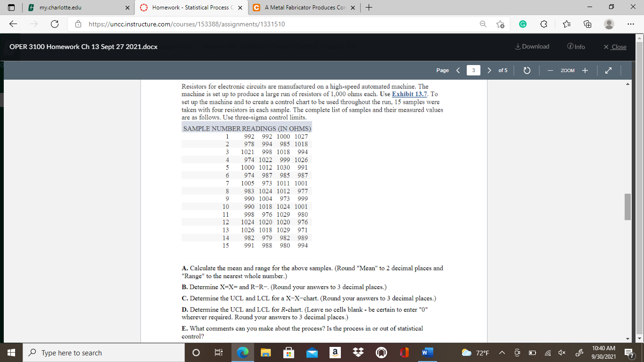Image resolution: width=644 pixels, height=362 pixels.
Task: Open the next page with the right arrow
Action: pos(489,70)
